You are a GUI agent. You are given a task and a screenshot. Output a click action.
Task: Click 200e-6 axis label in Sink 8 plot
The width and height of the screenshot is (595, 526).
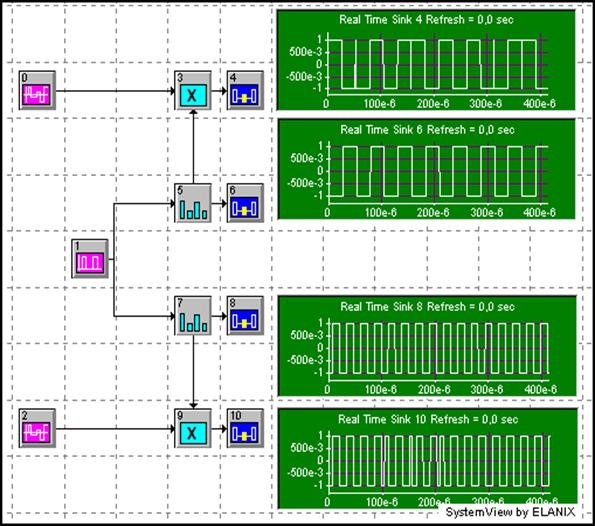(434, 389)
